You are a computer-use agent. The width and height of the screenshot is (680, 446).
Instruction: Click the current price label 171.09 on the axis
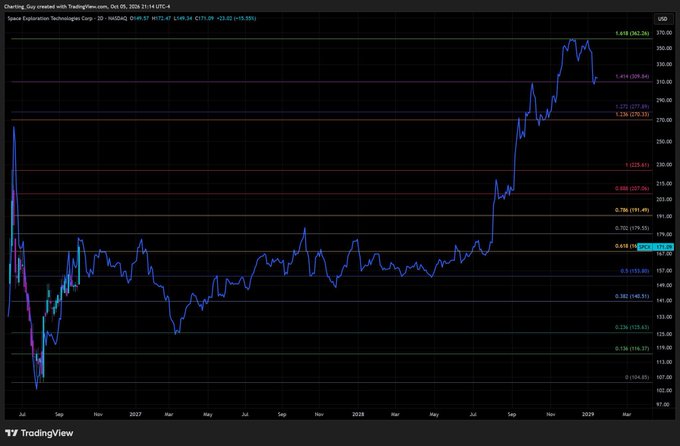[664, 247]
